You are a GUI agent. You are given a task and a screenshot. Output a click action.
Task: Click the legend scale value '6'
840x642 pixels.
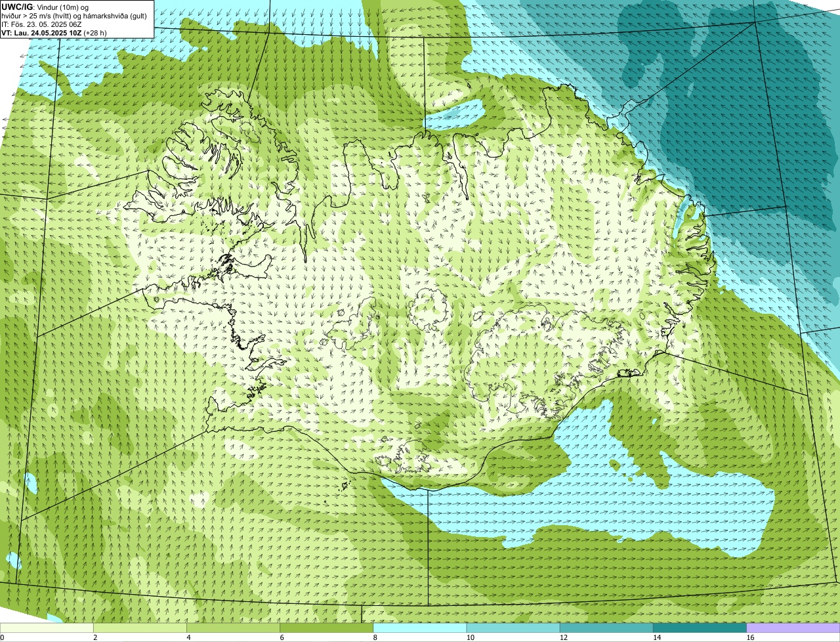coord(282,637)
